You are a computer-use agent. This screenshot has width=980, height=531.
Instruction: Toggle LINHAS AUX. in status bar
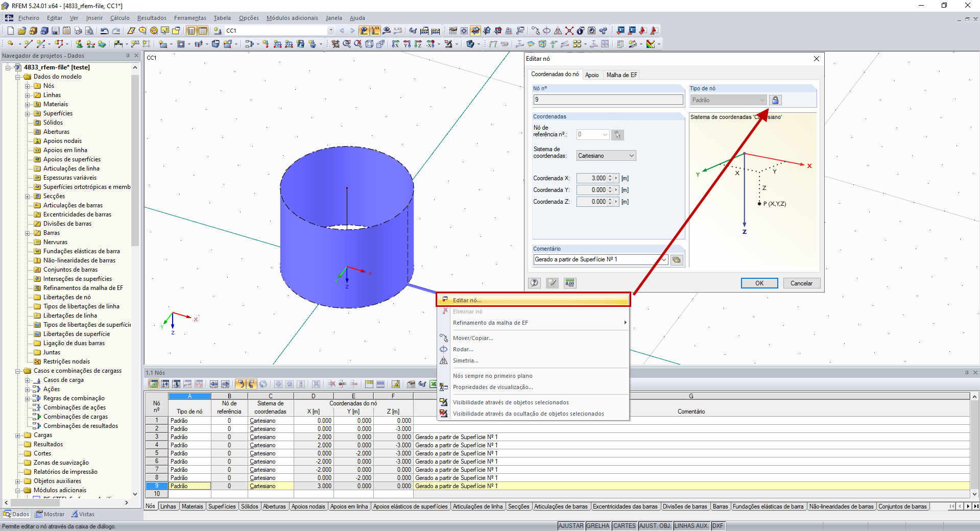click(x=692, y=526)
